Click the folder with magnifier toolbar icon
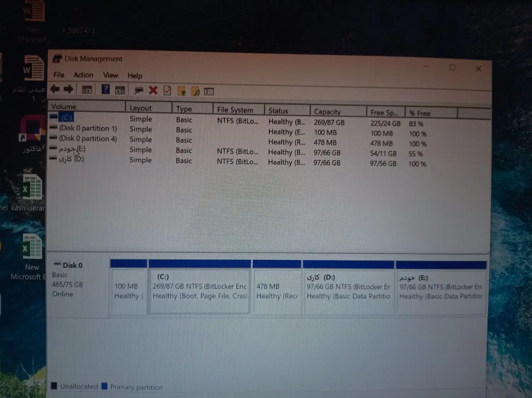This screenshot has width=532, height=398. [195, 92]
